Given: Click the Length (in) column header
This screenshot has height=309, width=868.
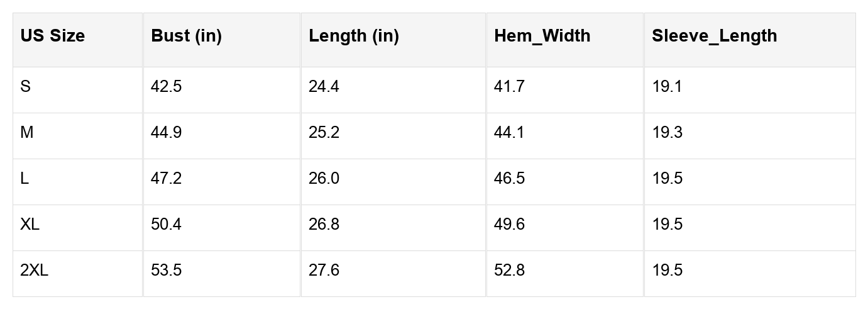Looking at the screenshot, I should point(353,36).
